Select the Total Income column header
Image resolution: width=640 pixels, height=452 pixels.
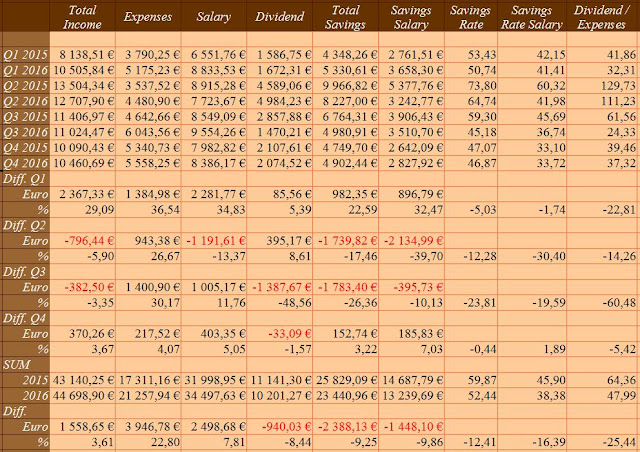82,17
